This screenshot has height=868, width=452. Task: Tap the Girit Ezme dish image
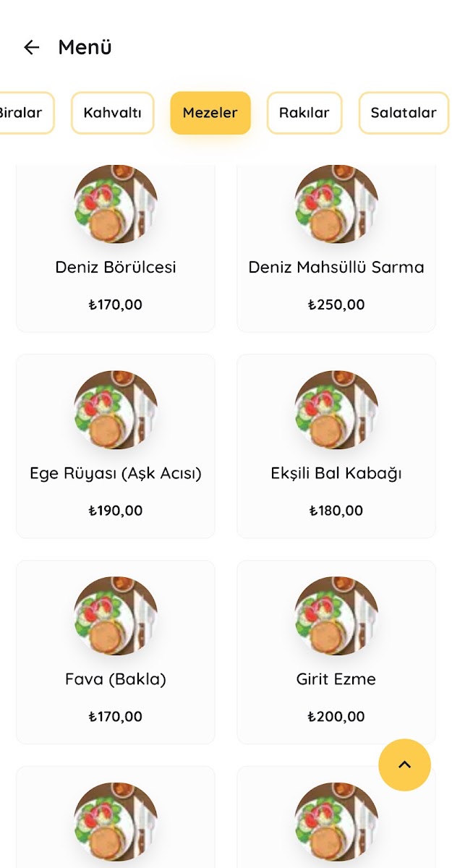point(336,616)
